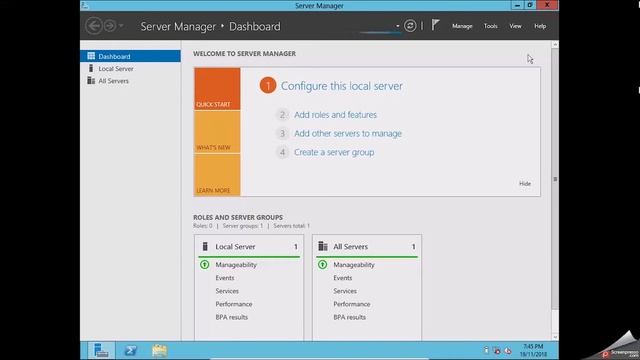Click green Manageability status icon under Local Server

(x=204, y=264)
